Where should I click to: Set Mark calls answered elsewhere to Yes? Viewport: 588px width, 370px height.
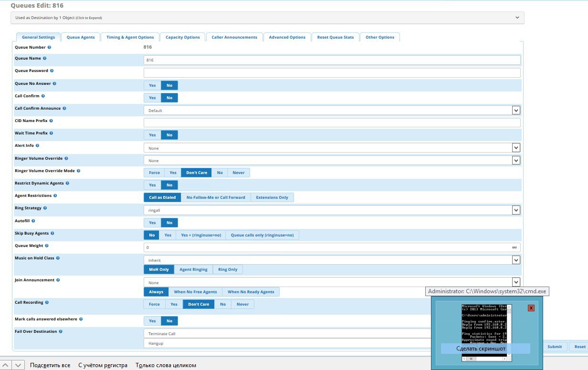click(x=152, y=321)
